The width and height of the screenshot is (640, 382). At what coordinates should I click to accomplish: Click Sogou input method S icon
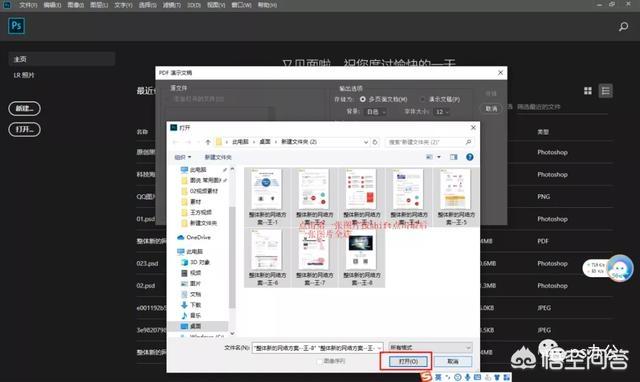[427, 377]
